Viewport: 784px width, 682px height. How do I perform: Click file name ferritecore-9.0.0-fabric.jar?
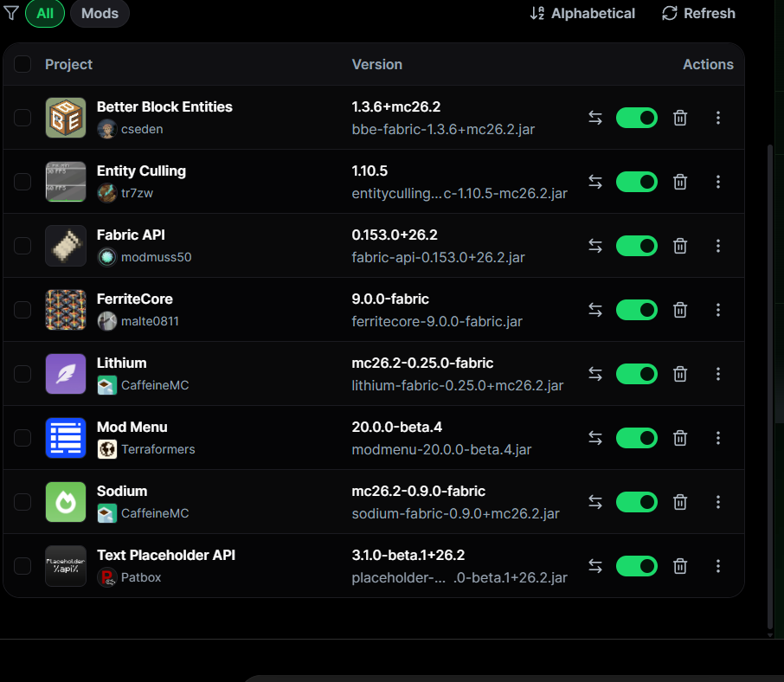coord(437,321)
